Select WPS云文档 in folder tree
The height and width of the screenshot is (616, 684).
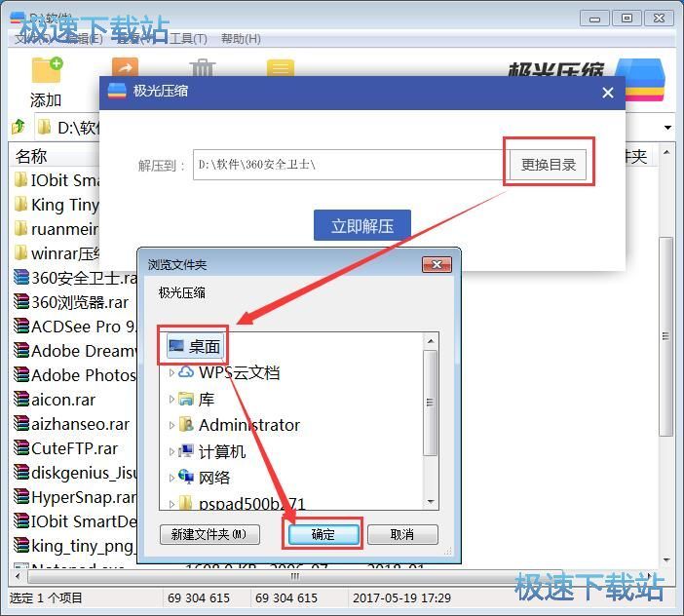pos(239,372)
